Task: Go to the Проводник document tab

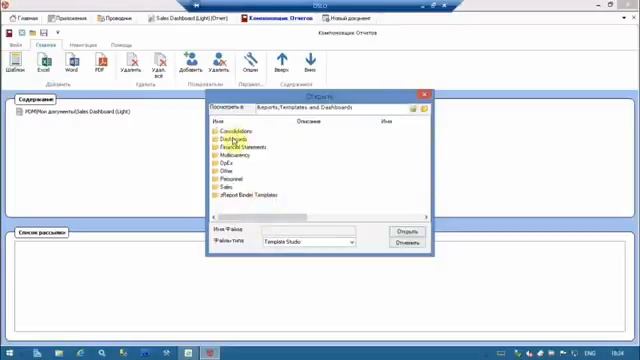Action: [x=115, y=18]
